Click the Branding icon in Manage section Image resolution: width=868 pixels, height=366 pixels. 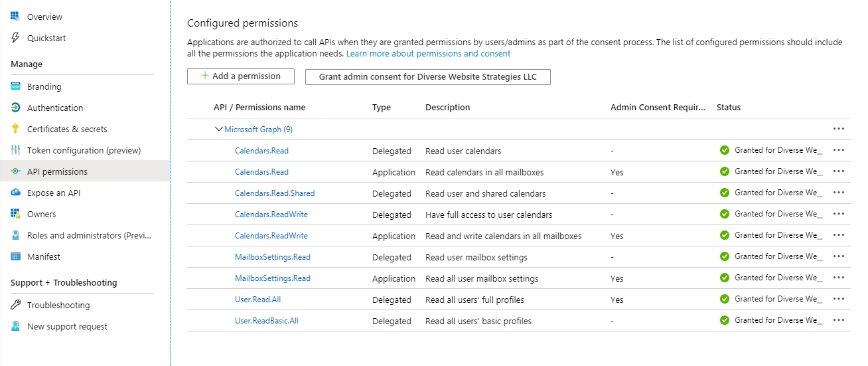pyautogui.click(x=15, y=86)
